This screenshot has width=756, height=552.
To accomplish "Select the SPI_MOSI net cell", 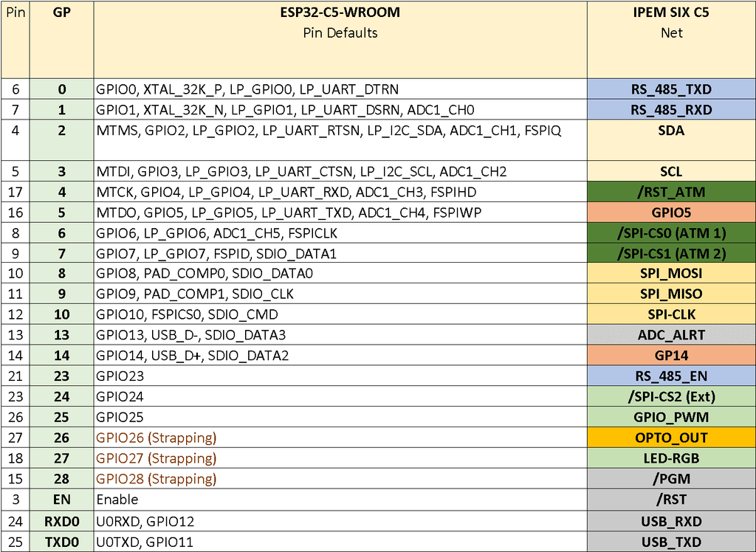I will [671, 273].
